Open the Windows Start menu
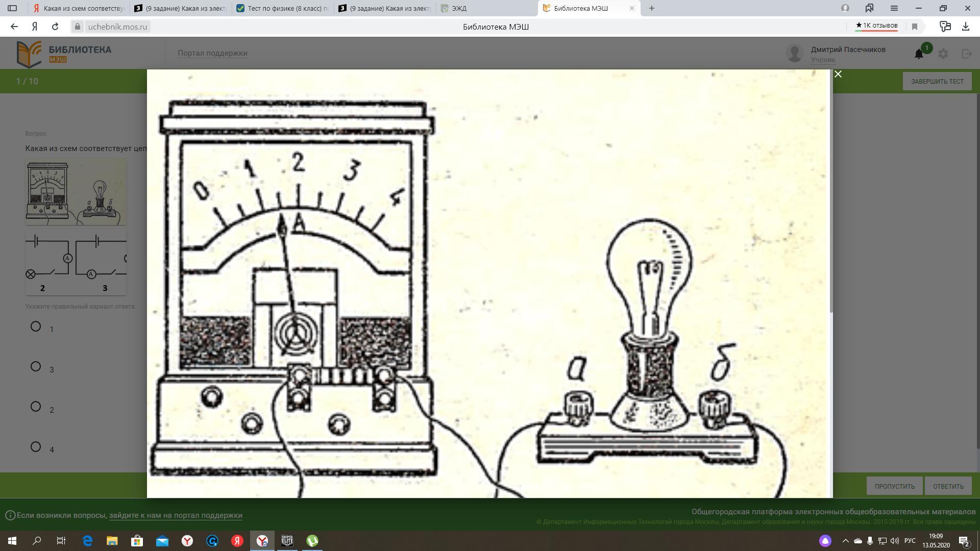The width and height of the screenshot is (980, 551). point(12,541)
